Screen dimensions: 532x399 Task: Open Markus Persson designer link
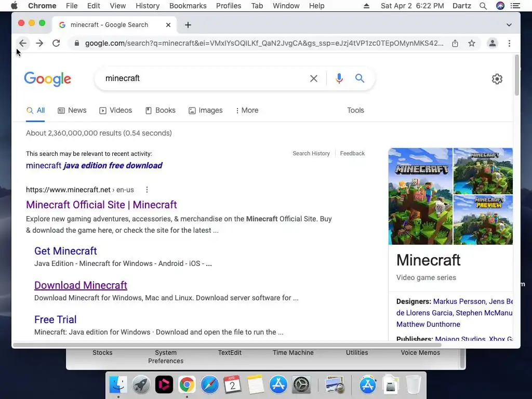(459, 301)
